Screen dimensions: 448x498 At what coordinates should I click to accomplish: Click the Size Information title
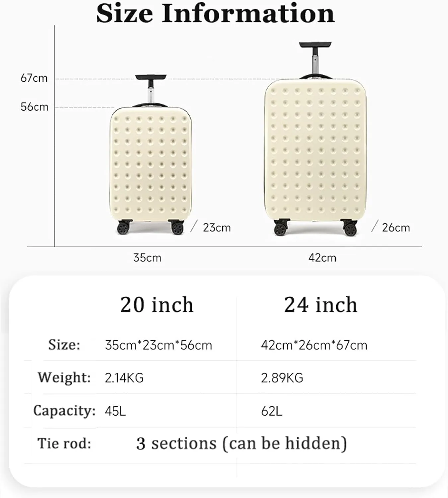click(215, 13)
